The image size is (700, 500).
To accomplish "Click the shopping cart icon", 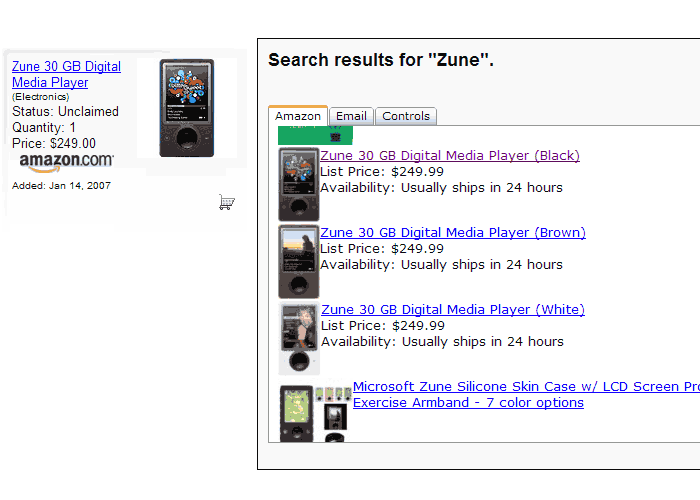I will pyautogui.click(x=227, y=202).
